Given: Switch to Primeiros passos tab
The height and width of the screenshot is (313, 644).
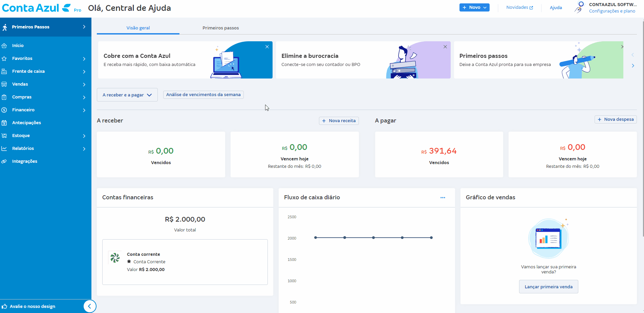Looking at the screenshot, I should click(221, 28).
